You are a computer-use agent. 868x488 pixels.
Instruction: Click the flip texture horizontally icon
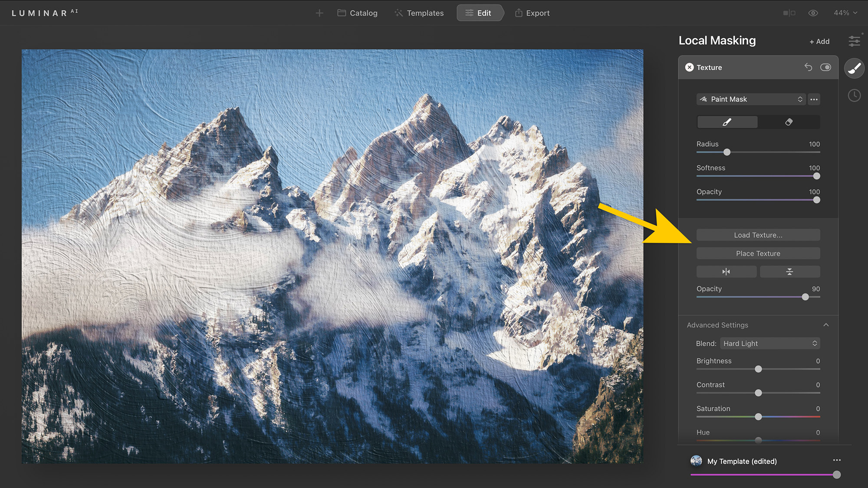[x=727, y=272]
